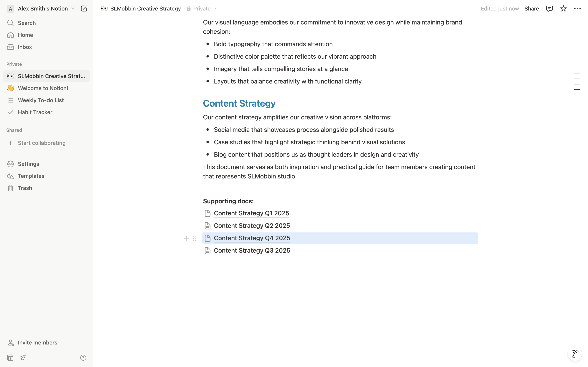The height and width of the screenshot is (367, 588).
Task: Open the Private sharing dropdown
Action: click(x=201, y=9)
